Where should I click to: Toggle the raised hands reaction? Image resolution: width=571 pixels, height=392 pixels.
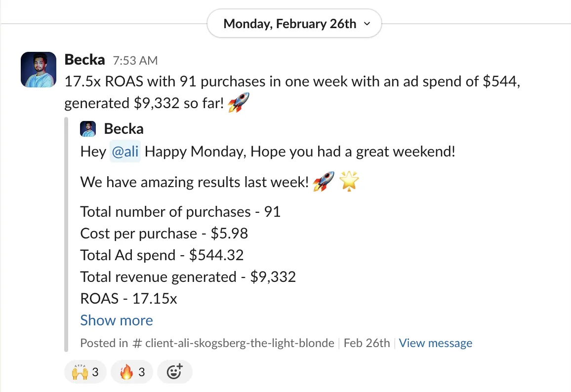(85, 372)
